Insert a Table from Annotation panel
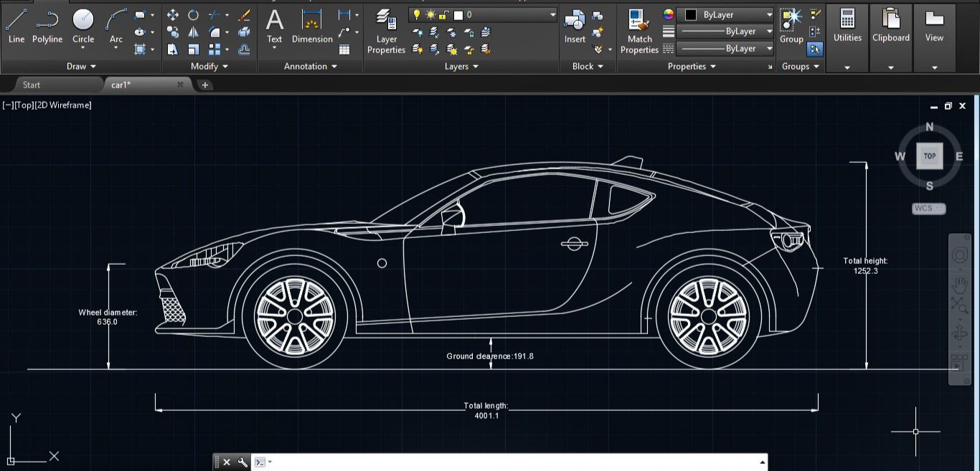This screenshot has height=471, width=980. point(344,49)
